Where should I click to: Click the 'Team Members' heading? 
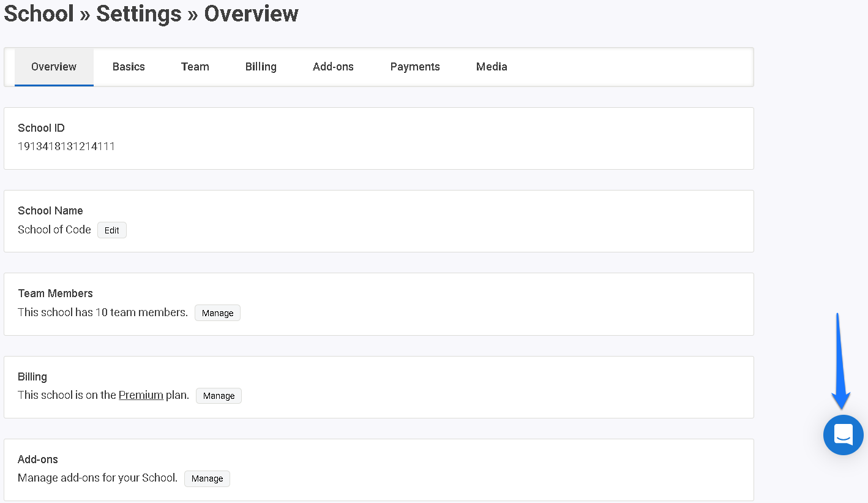pos(56,293)
